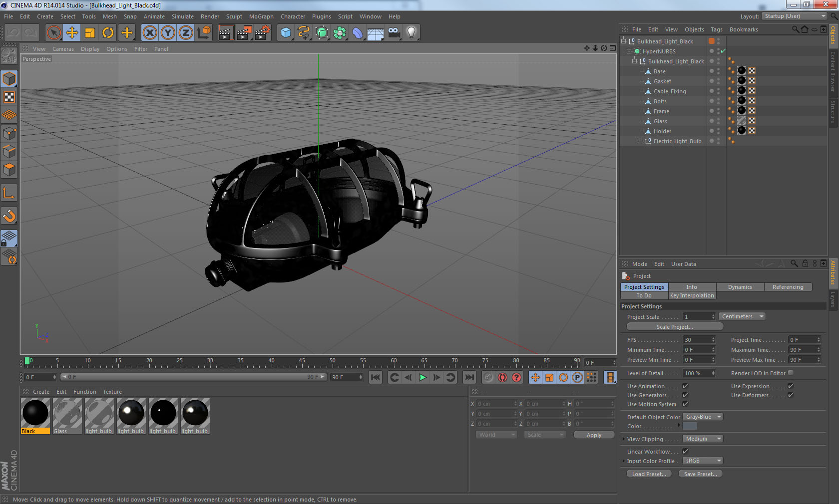Screen dimensions: 839x504
Task: Expand the Electric_Light_Bulb object tree
Action: [x=640, y=141]
